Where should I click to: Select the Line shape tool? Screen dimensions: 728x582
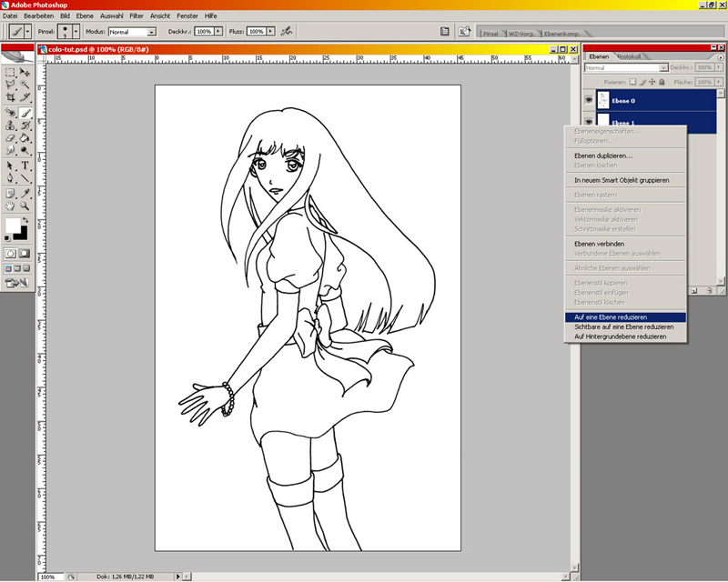[25, 177]
